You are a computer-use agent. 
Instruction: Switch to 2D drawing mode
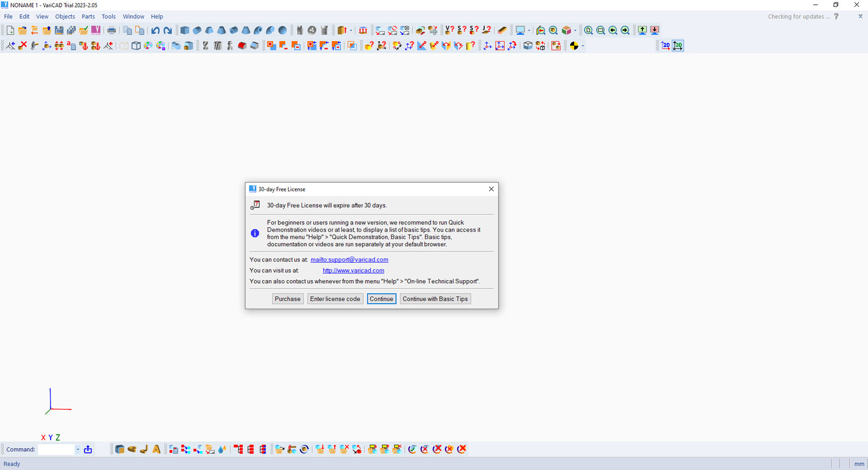666,45
